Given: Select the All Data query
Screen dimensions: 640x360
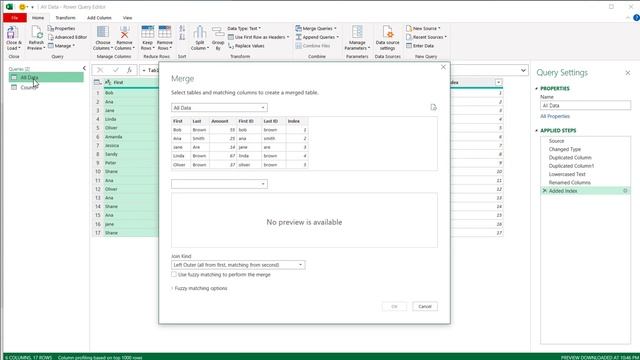Looking at the screenshot, I should click(x=46, y=78).
